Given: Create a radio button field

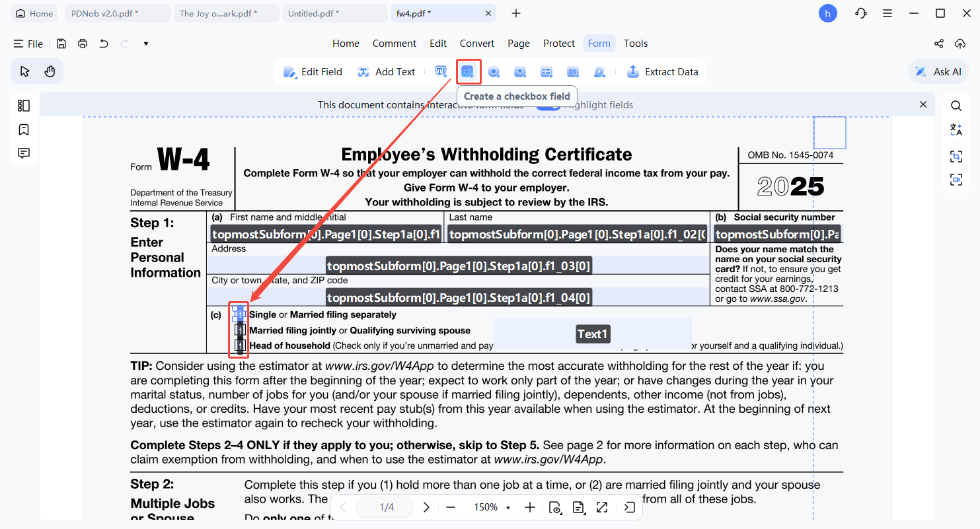Looking at the screenshot, I should (x=494, y=71).
